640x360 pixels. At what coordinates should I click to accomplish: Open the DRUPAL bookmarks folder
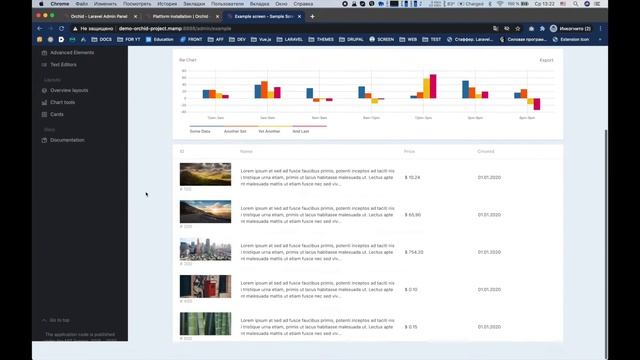click(x=351, y=40)
